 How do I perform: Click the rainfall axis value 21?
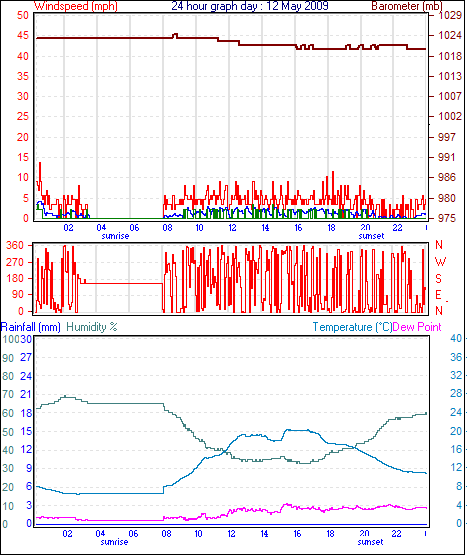point(26,394)
